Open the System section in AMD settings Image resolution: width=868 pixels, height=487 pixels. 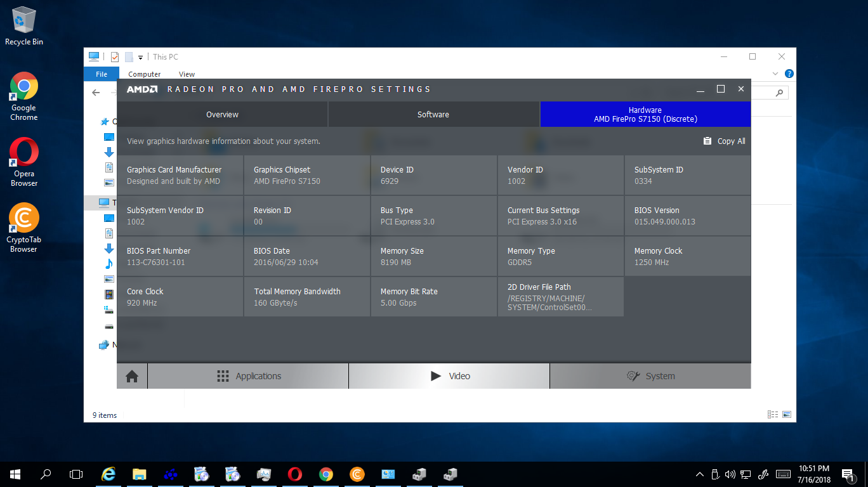point(650,376)
